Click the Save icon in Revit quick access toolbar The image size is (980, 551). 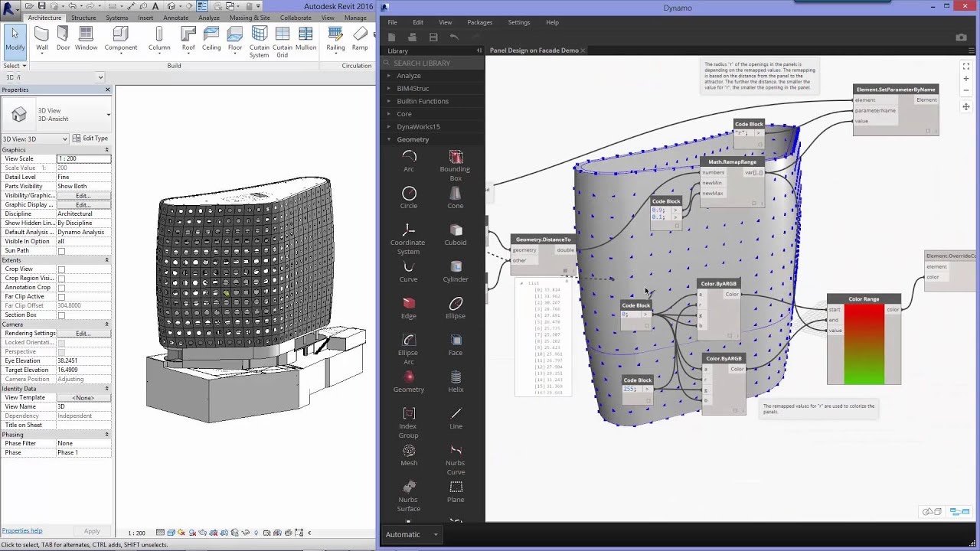(x=41, y=6)
